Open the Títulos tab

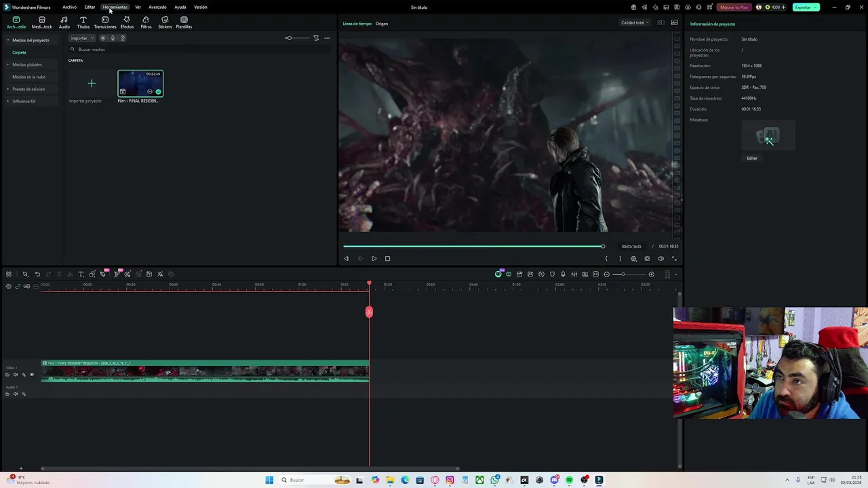(83, 22)
